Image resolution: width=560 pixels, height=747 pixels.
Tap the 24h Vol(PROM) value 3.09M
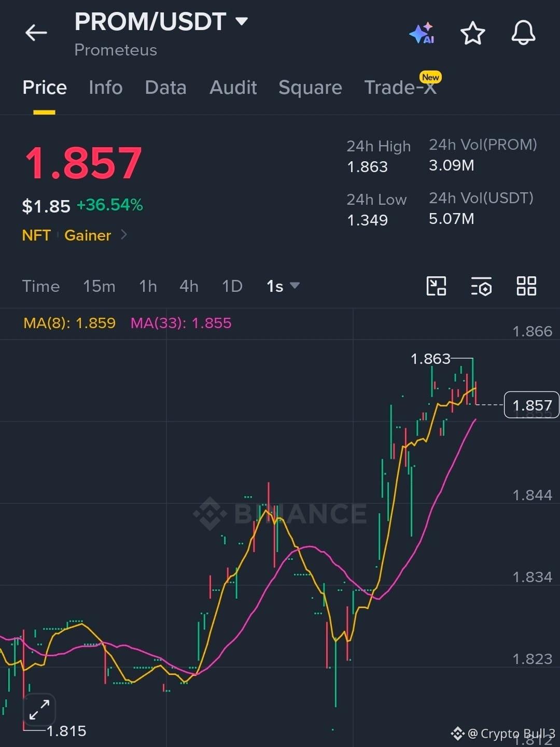[x=451, y=165]
